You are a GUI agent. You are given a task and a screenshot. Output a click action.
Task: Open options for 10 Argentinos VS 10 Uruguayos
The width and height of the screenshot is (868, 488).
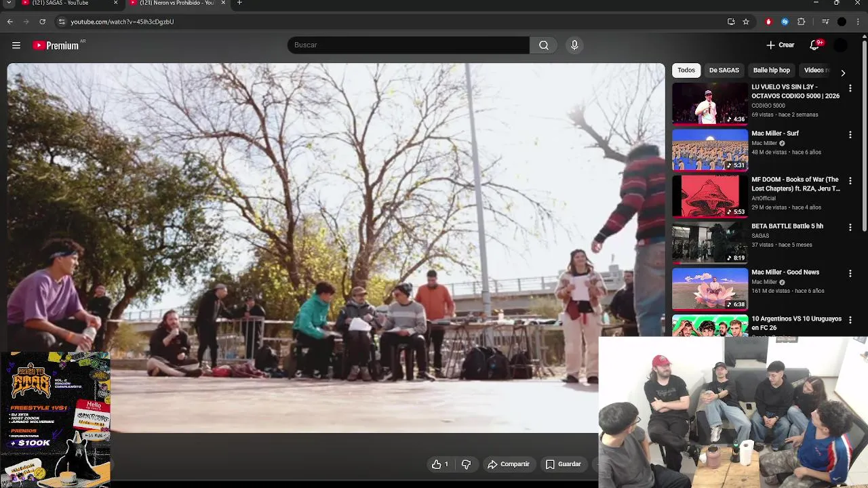coord(850,319)
